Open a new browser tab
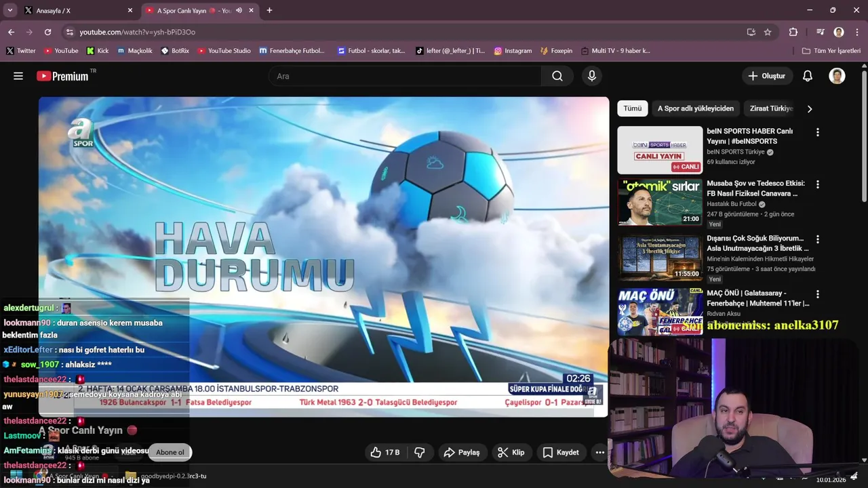 tap(269, 10)
